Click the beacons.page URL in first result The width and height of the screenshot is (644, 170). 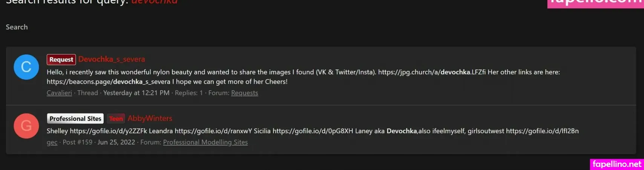point(108,82)
